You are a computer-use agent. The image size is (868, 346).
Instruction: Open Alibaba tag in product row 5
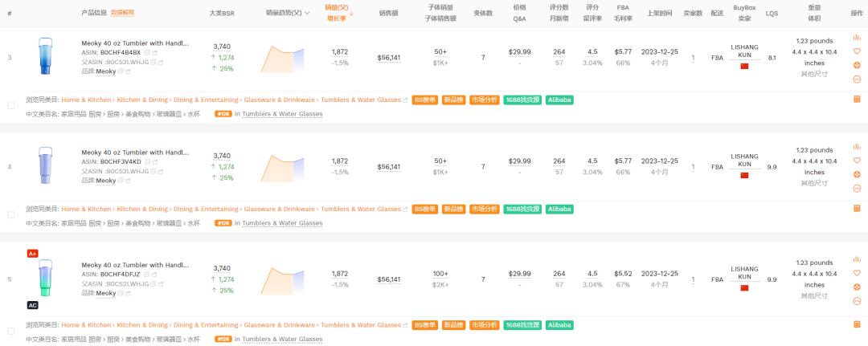tap(559, 325)
